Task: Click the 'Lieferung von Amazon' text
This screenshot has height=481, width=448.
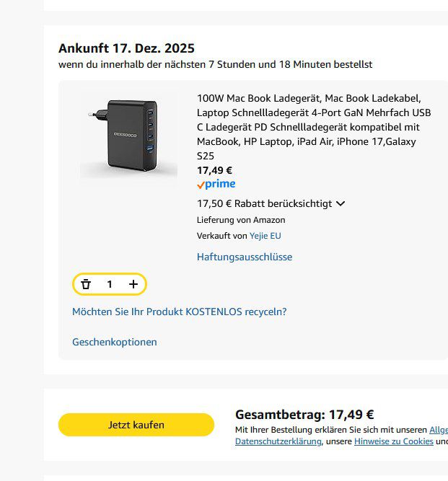Action: [x=241, y=220]
